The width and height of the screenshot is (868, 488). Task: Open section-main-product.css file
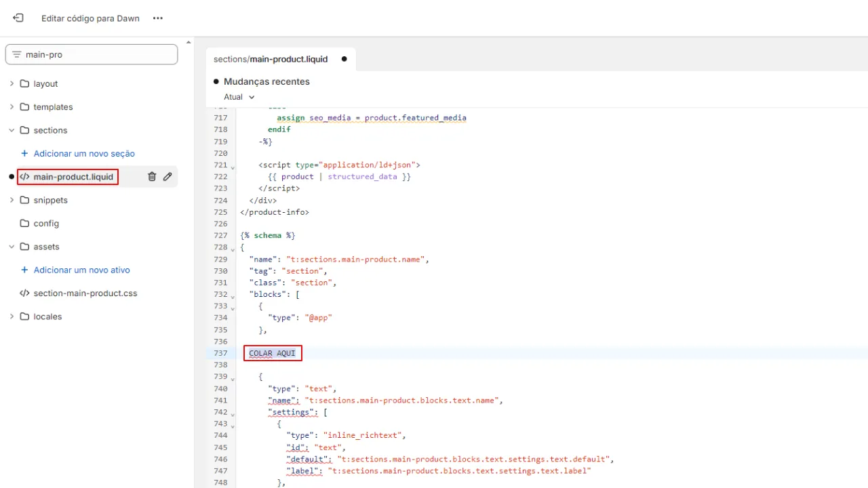pos(85,293)
